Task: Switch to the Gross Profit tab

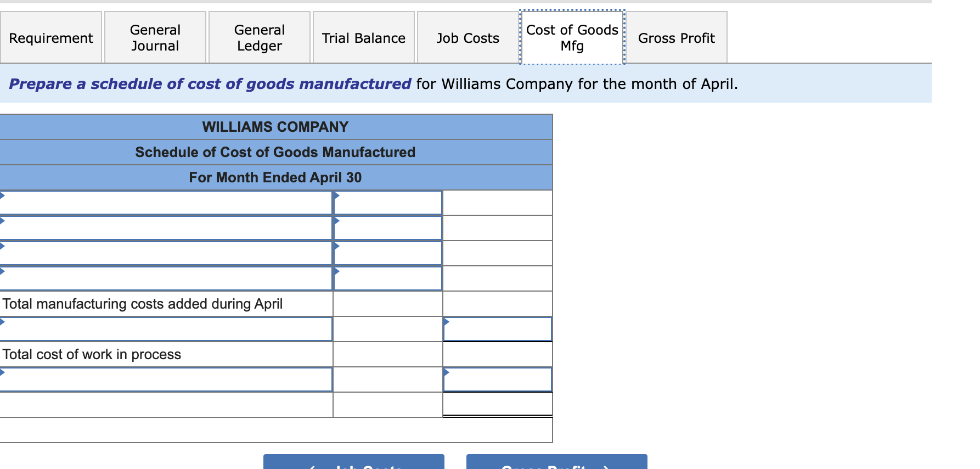Action: coord(676,37)
